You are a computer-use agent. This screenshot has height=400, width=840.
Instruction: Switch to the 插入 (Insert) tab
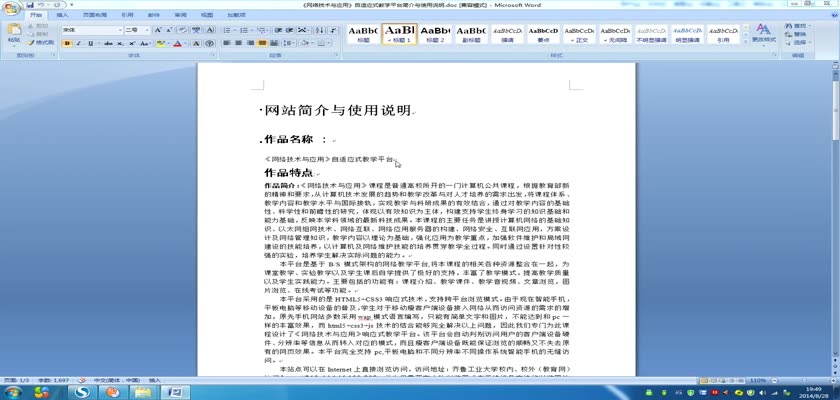click(62, 15)
